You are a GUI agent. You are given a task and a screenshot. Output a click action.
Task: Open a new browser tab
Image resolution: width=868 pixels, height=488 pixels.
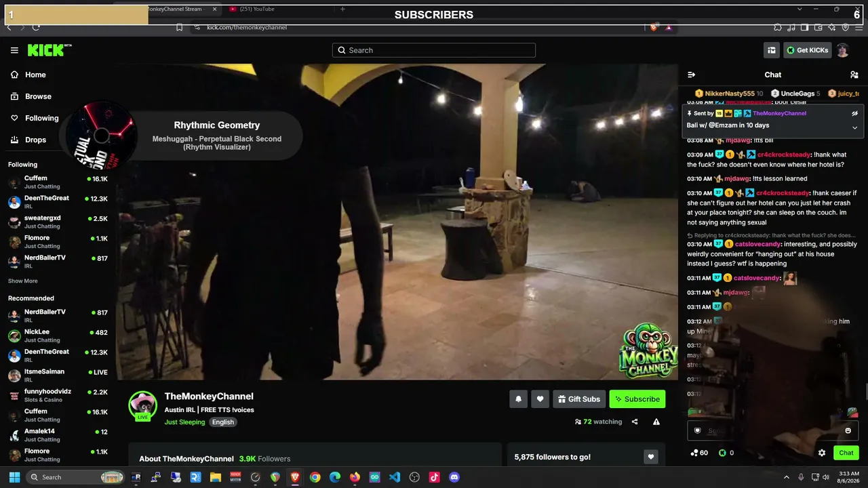pos(342,9)
